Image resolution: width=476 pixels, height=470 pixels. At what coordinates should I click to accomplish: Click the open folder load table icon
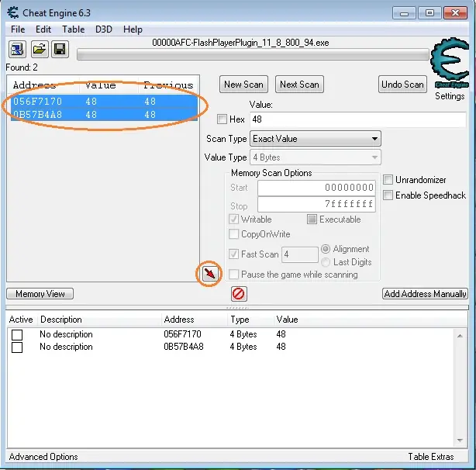(x=40, y=49)
